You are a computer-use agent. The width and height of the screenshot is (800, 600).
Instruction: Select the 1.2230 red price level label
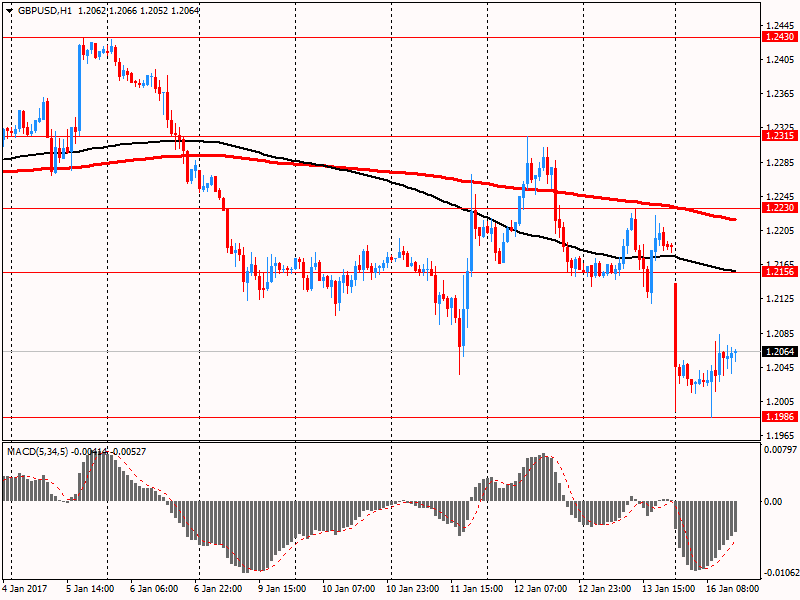click(780, 208)
